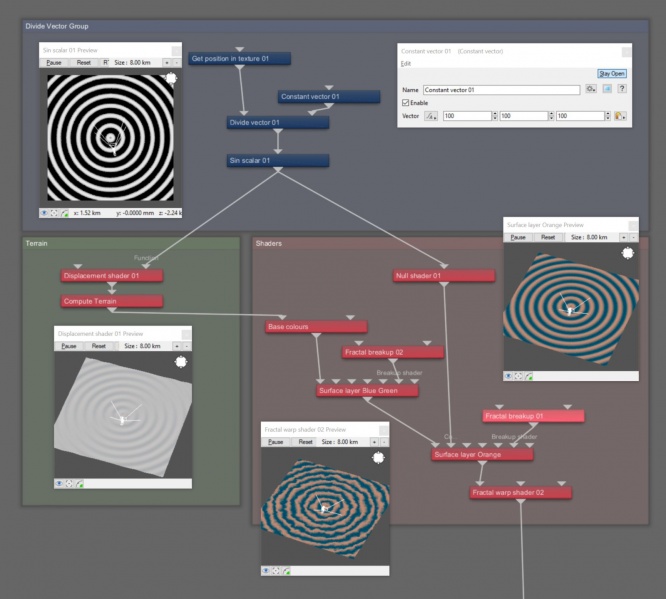666x599 pixels.
Task: Select Surface layer Blue Green node
Action: (367, 390)
